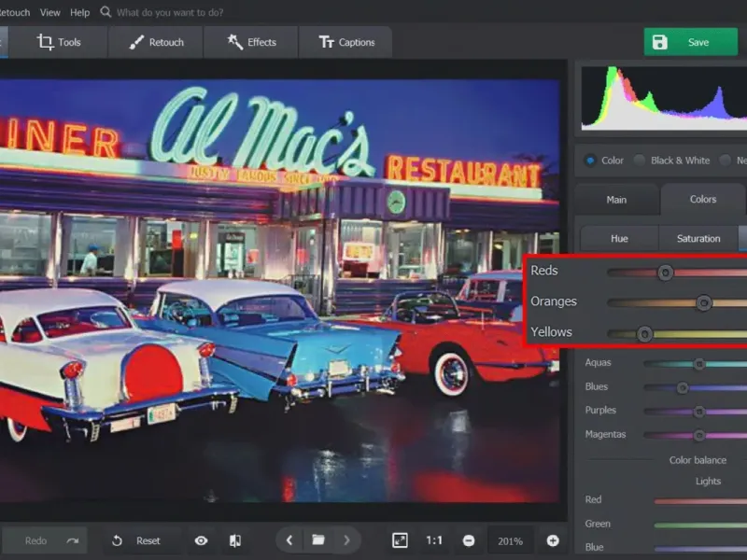The width and height of the screenshot is (747, 560).
Task: Go to previous photo arrow
Action: [x=289, y=540]
